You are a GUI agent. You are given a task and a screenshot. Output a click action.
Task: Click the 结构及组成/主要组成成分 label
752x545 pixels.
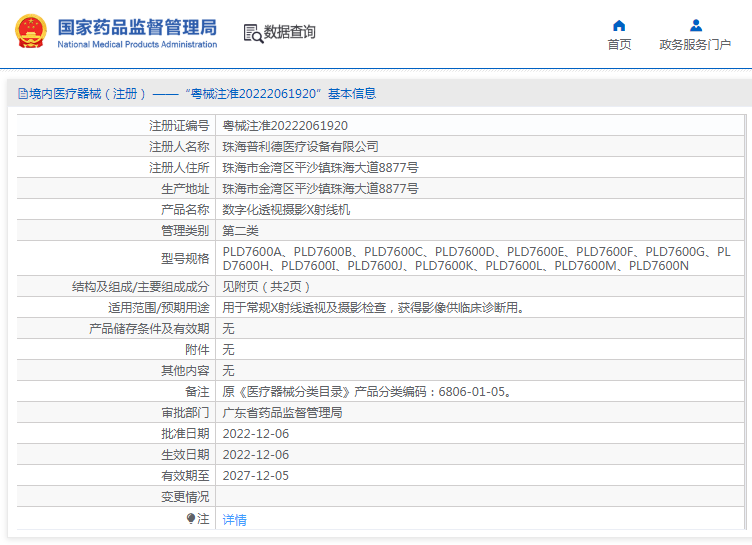[x=141, y=287]
